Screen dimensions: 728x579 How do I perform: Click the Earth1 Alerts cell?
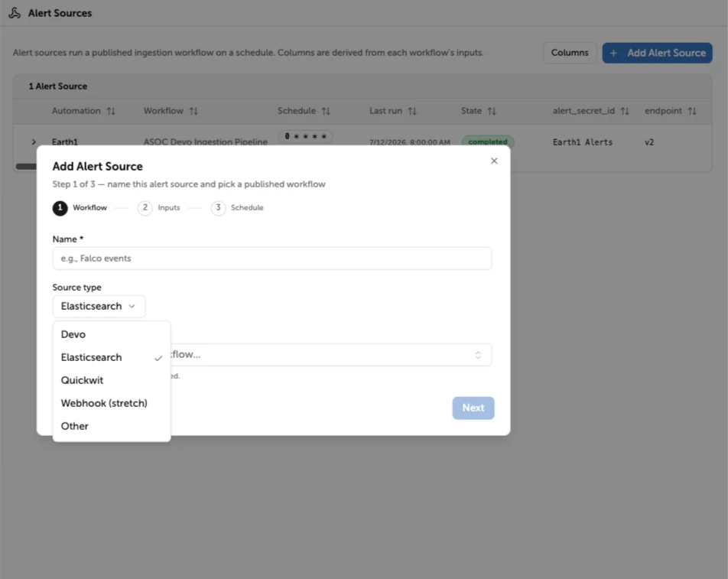(582, 142)
